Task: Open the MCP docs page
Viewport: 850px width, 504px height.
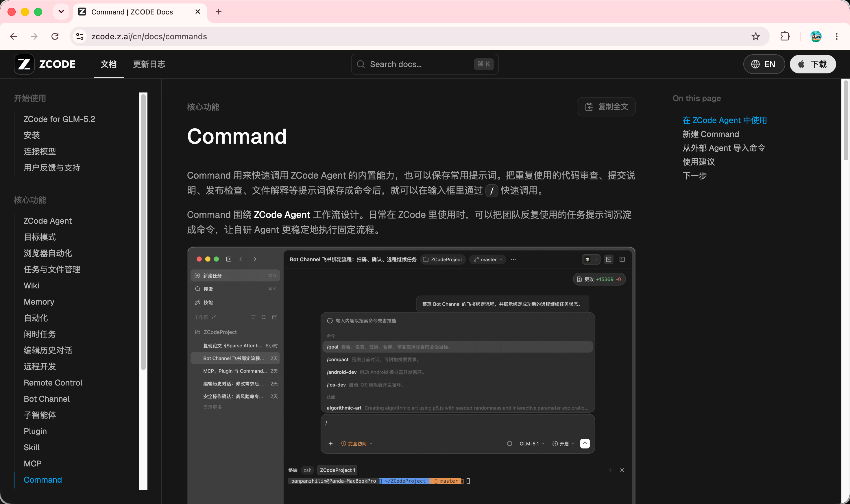Action: 33,464
